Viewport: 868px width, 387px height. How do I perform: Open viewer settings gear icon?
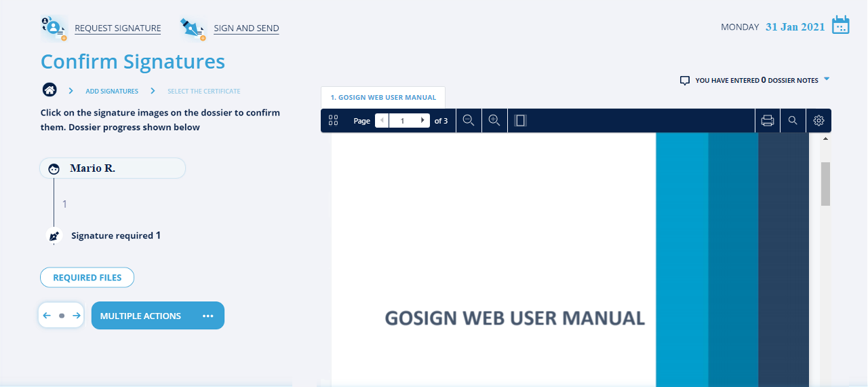coord(818,120)
